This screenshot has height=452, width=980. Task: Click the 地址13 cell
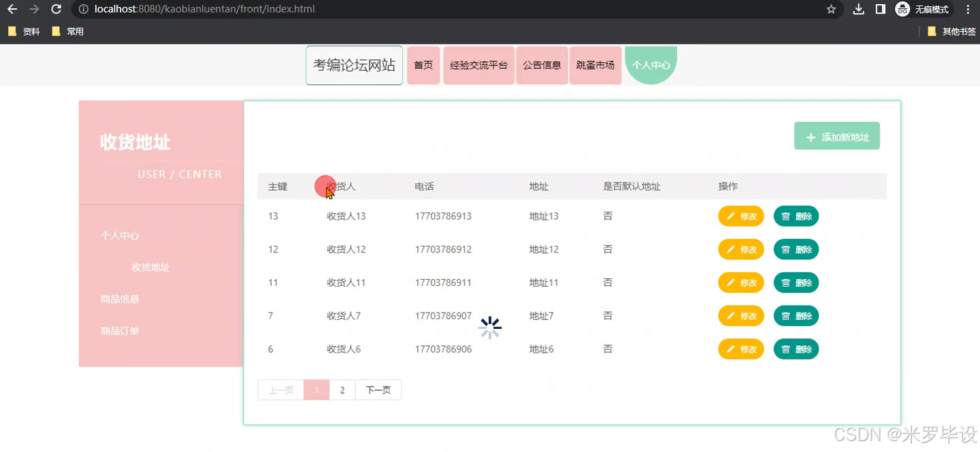pos(544,216)
